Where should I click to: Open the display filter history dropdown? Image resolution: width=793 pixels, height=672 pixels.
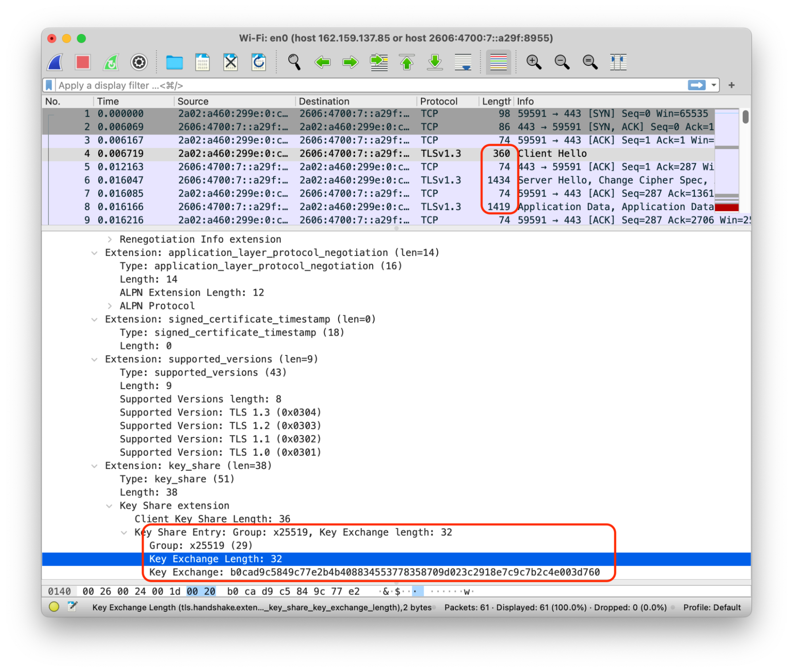(714, 85)
